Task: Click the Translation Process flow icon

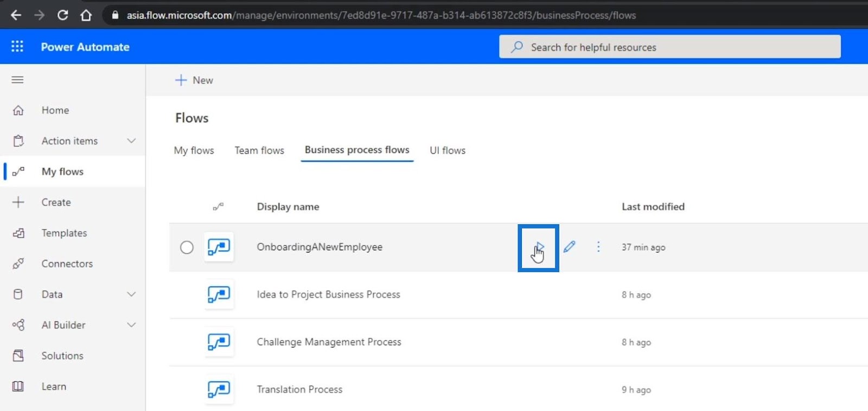Action: [219, 389]
